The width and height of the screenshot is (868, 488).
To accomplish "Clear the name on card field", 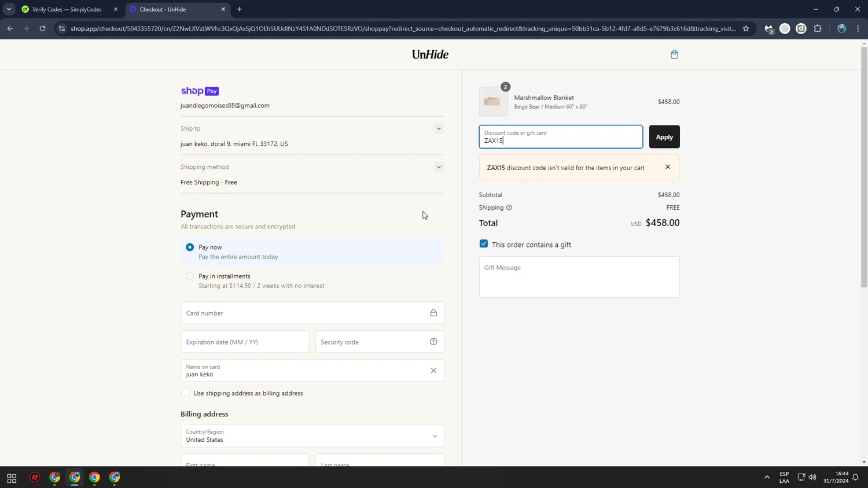I will pyautogui.click(x=433, y=371).
